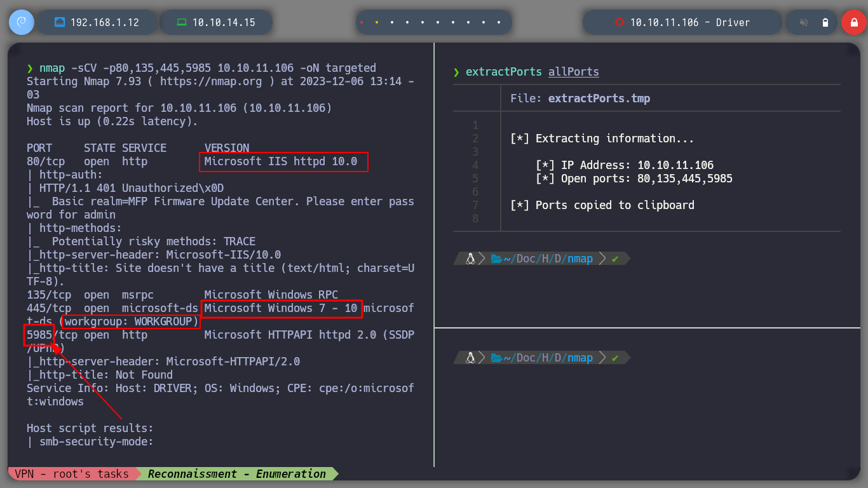The width and height of the screenshot is (868, 488).
Task: Open the red lock power button
Action: [x=853, y=22]
